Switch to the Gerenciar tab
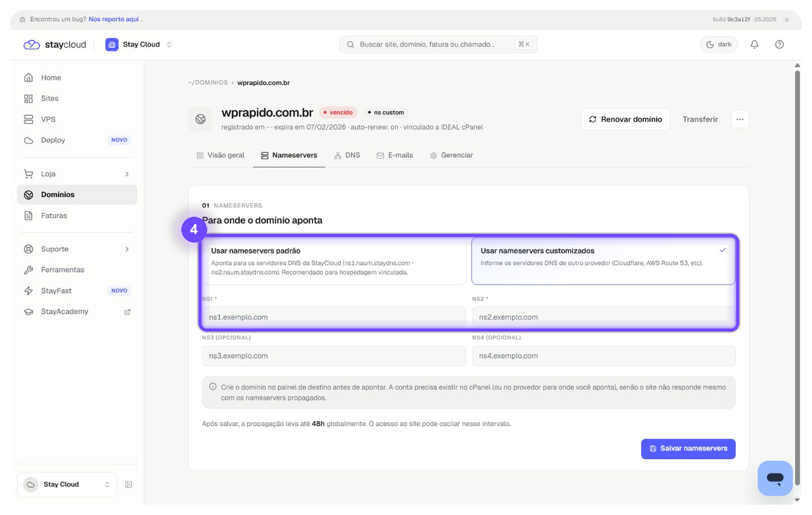This screenshot has width=812, height=515. (x=451, y=155)
